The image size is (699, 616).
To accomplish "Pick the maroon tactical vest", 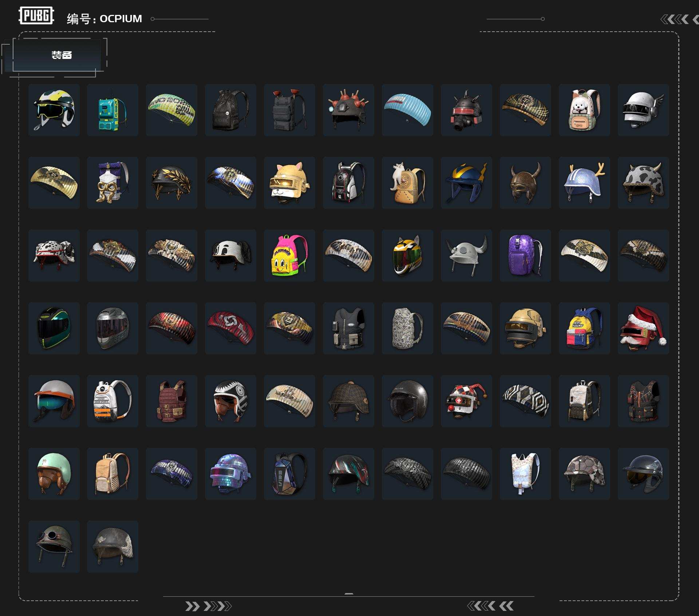I will pyautogui.click(x=171, y=401).
